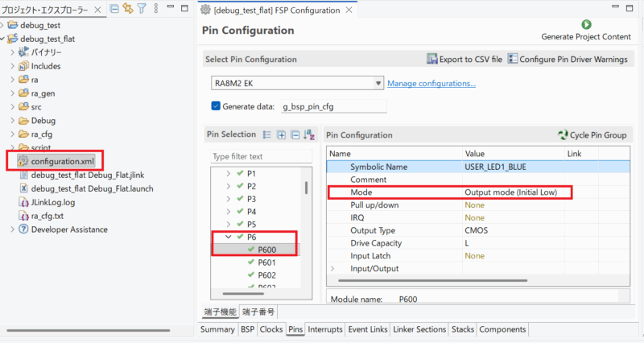Screen dimensions: 644x343
Task: Expand the debug_test project node
Action: click(x=2, y=25)
